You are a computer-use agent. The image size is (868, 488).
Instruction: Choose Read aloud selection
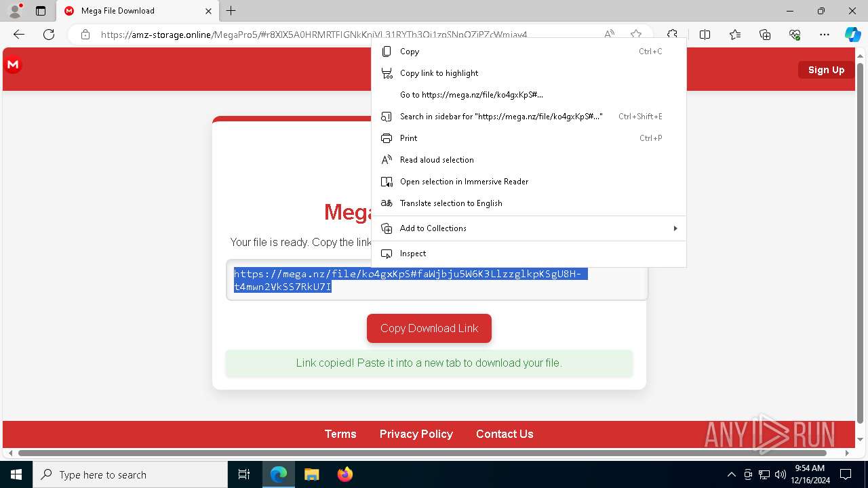pos(529,160)
